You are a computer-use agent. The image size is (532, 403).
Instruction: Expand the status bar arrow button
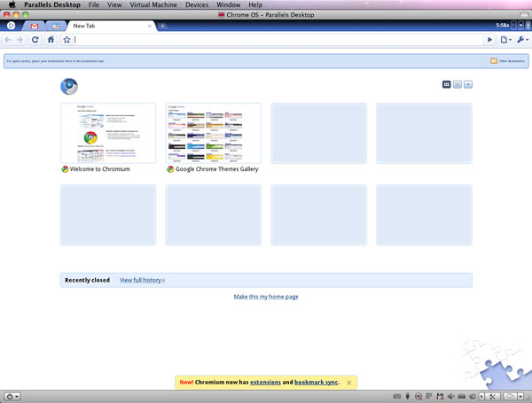(x=481, y=396)
